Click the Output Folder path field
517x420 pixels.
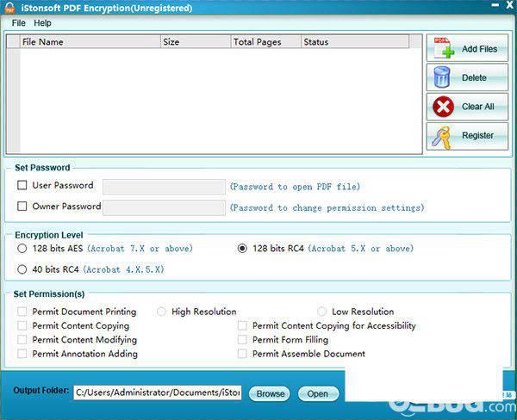coord(158,392)
